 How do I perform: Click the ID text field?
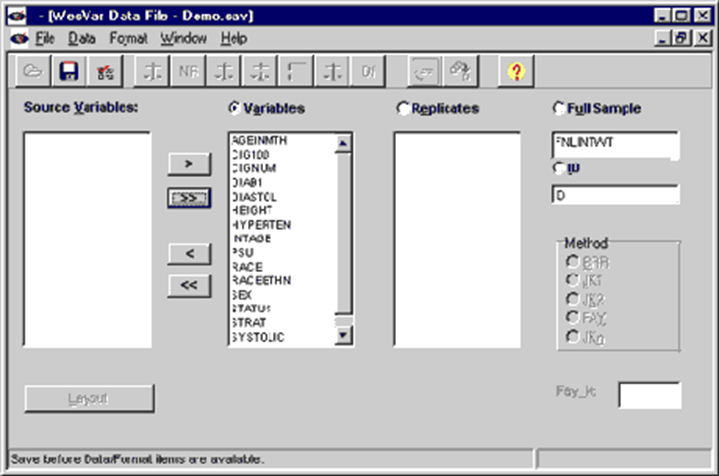[x=615, y=195]
